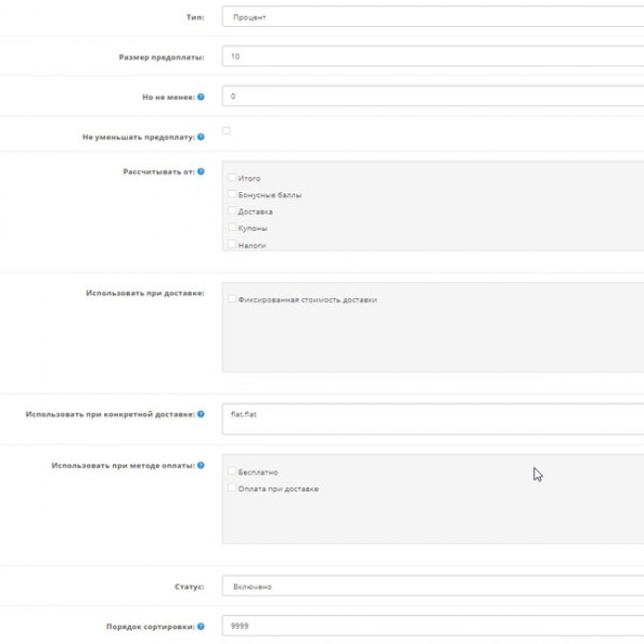Click help icon next to "Рассчитывать от"
Screen dimensions: 644x644
[x=201, y=170]
